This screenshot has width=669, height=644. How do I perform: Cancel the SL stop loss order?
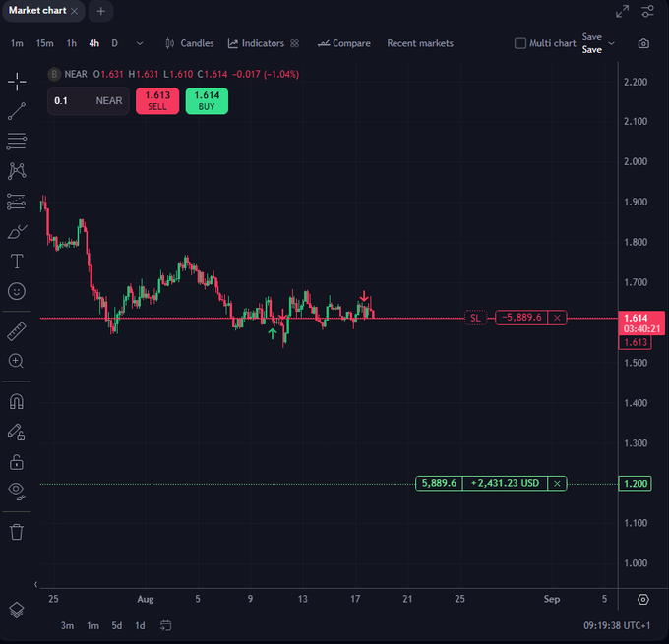coord(557,318)
